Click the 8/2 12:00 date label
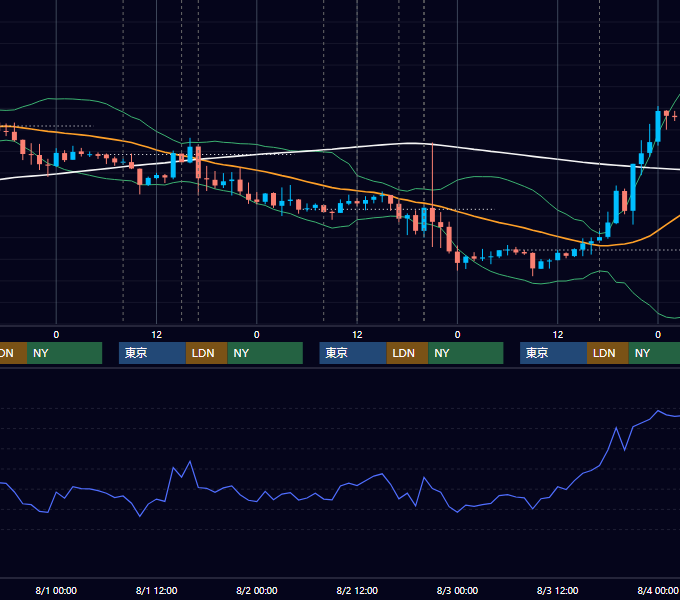 click(x=357, y=590)
